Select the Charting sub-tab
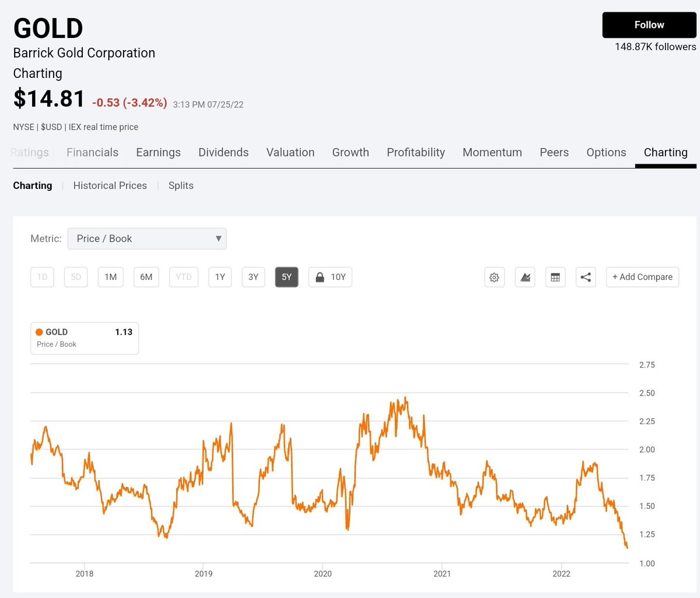 pos(33,186)
